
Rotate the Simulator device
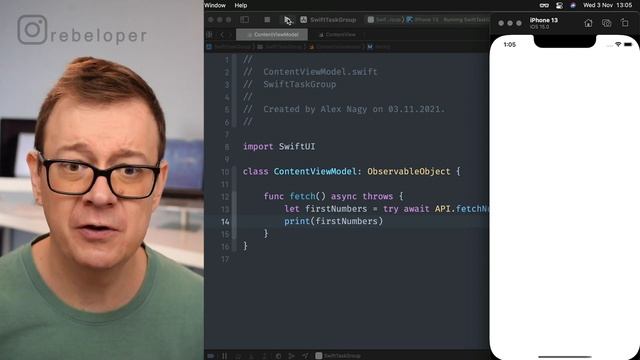click(x=624, y=23)
